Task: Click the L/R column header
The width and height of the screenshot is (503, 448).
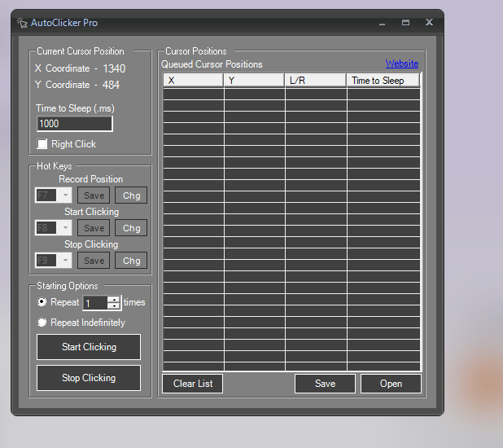Action: point(316,81)
